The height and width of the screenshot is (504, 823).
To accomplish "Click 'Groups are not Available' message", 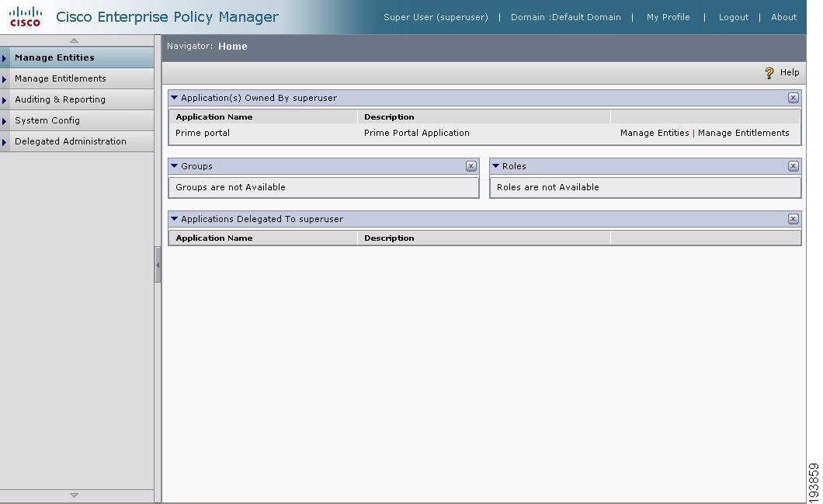I will click(x=231, y=187).
